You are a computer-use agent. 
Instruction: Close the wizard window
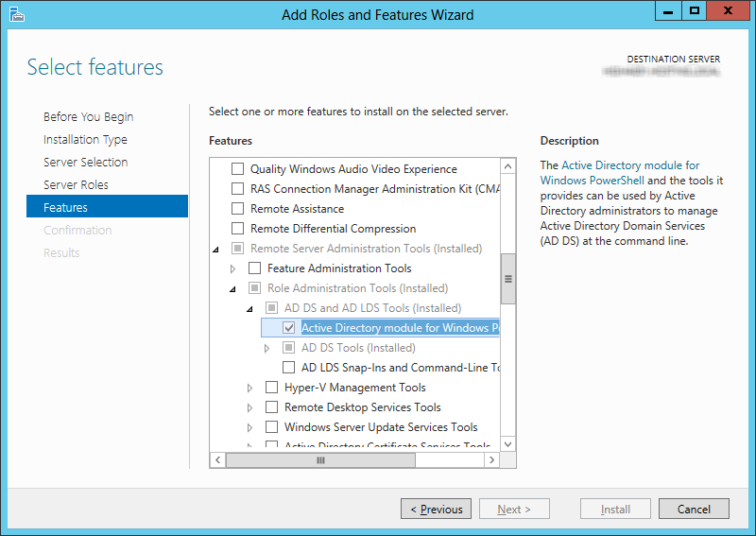coord(728,11)
